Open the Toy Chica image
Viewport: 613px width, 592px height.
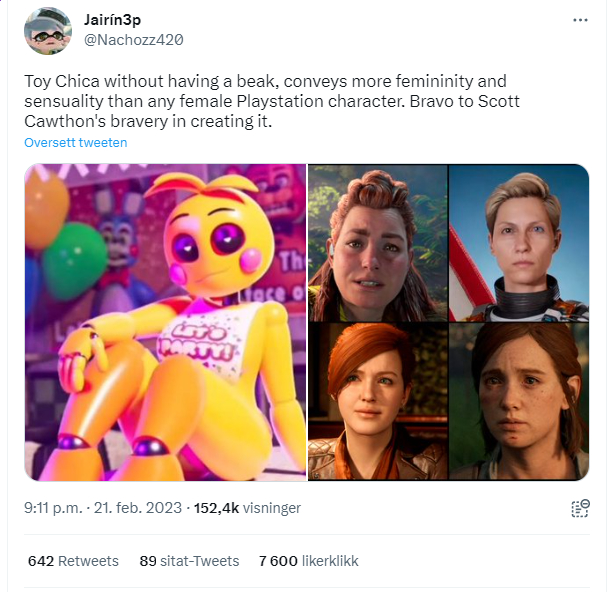pos(165,323)
